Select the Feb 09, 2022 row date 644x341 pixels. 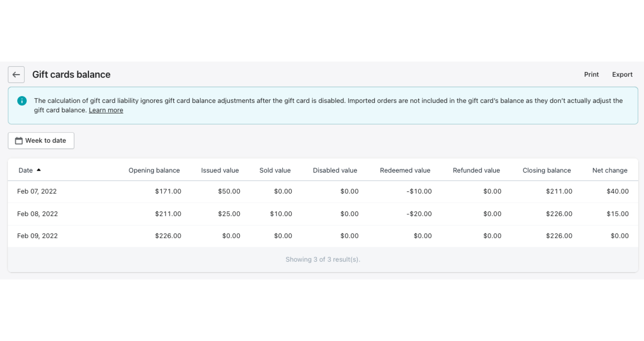point(38,236)
